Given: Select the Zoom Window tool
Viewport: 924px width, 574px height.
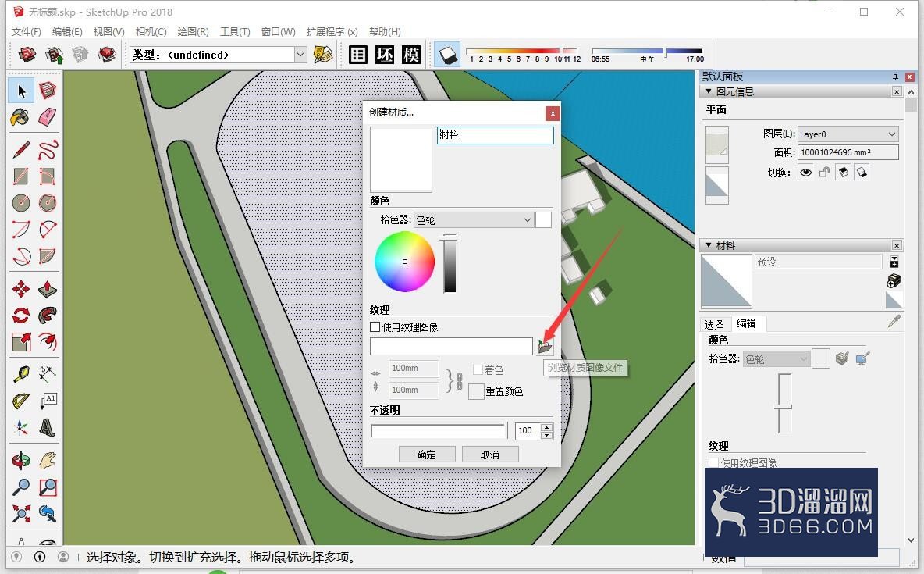Looking at the screenshot, I should pos(48,487).
